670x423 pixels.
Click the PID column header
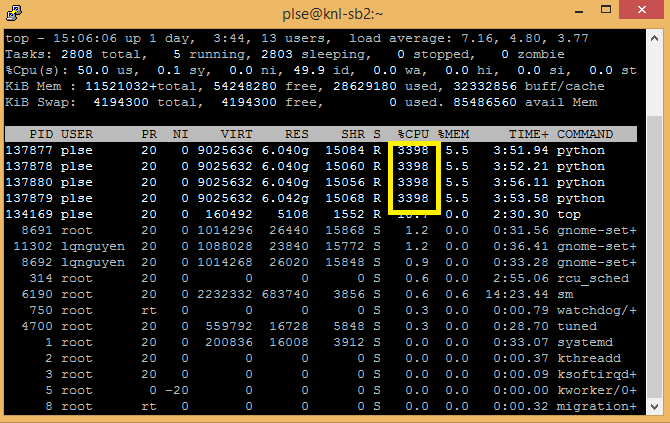(41, 134)
